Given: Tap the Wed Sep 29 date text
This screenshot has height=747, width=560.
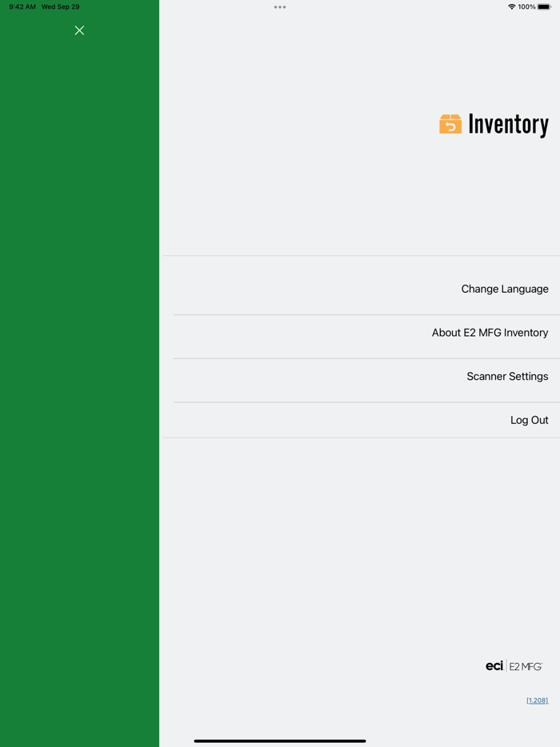Looking at the screenshot, I should [x=61, y=6].
